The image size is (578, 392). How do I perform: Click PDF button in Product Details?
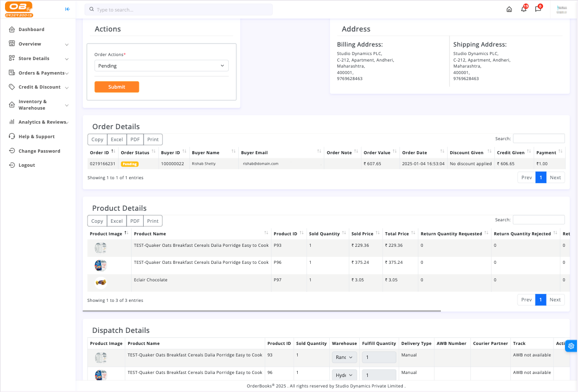click(x=135, y=221)
